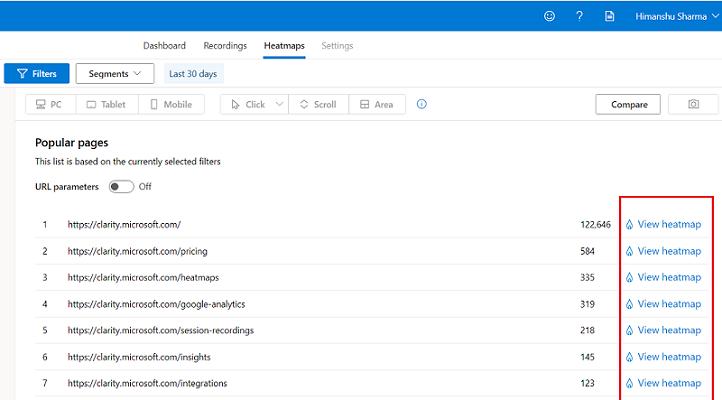The width and height of the screenshot is (722, 400).
Task: Open the feedback smiley icon
Action: [x=549, y=16]
